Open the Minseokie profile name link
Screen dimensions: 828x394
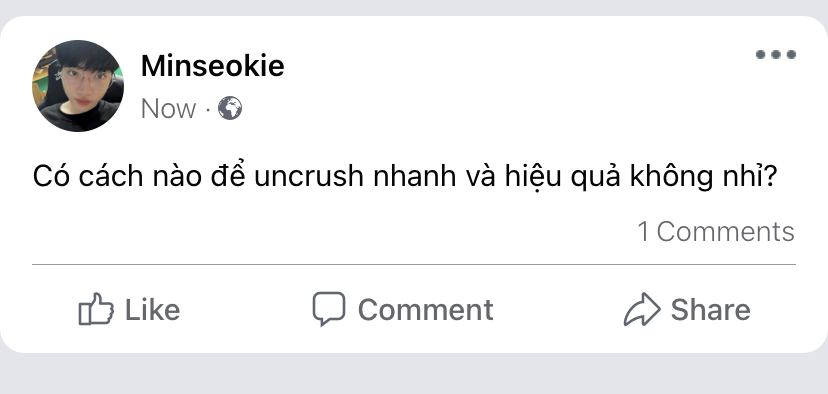(x=212, y=67)
